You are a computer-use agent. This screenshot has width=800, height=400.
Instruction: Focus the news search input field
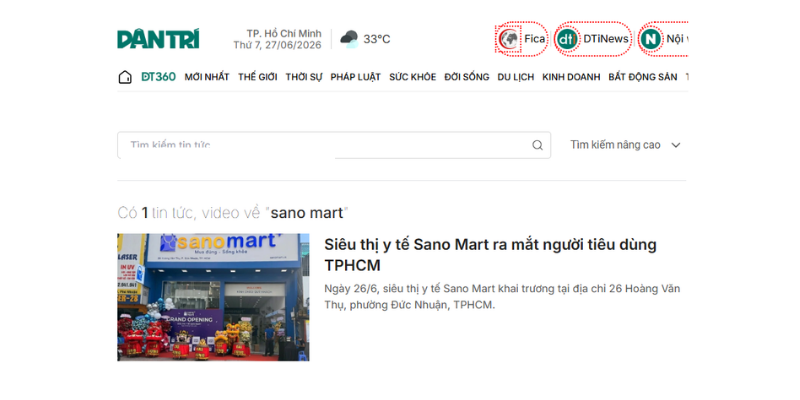click(334, 145)
